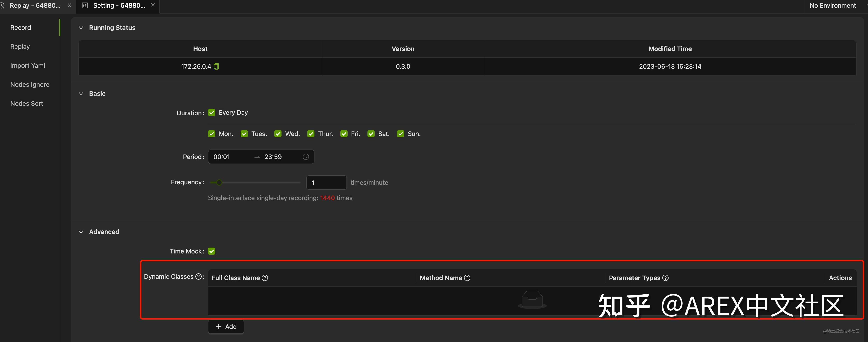Screen dimensions: 868x342
Task: Click the Dynamic Classes help icon
Action: click(x=199, y=276)
